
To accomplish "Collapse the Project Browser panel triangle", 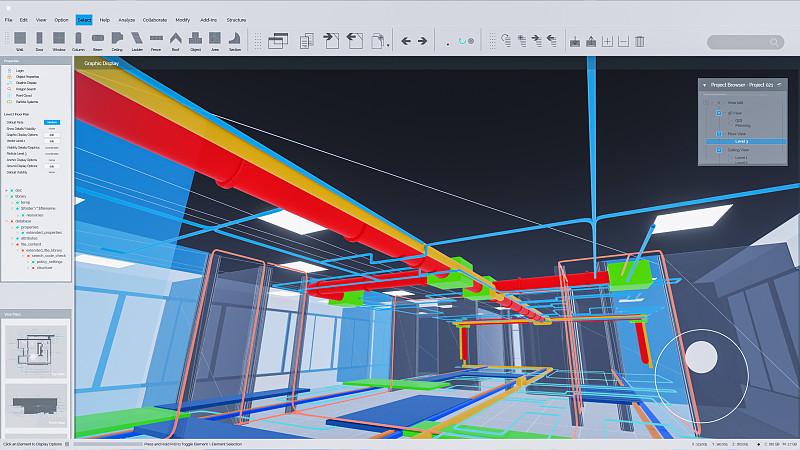I will tap(705, 85).
